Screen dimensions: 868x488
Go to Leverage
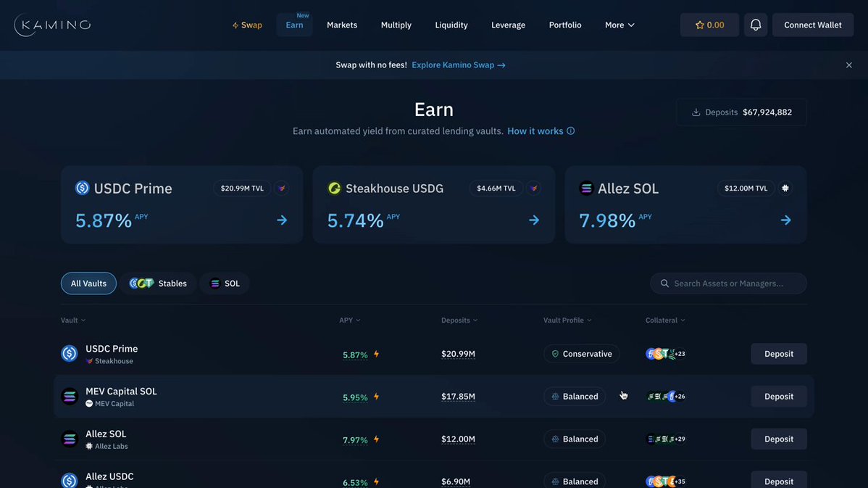(508, 25)
